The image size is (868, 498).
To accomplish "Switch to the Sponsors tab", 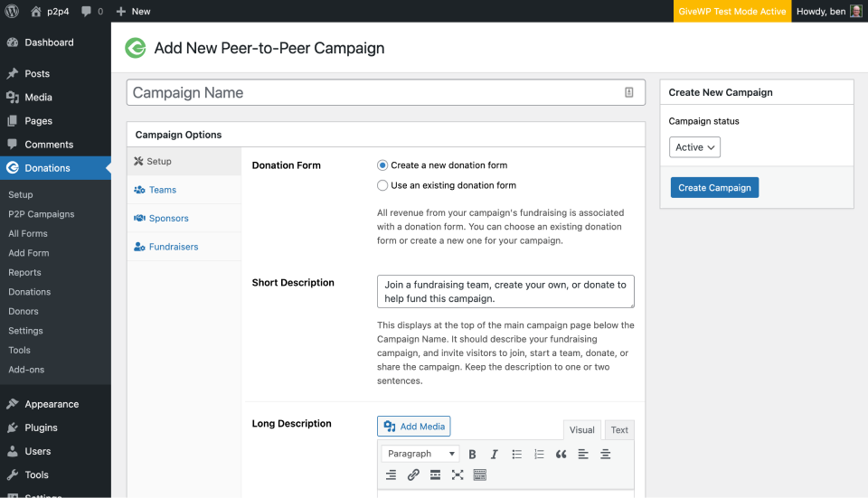I will coord(184,218).
